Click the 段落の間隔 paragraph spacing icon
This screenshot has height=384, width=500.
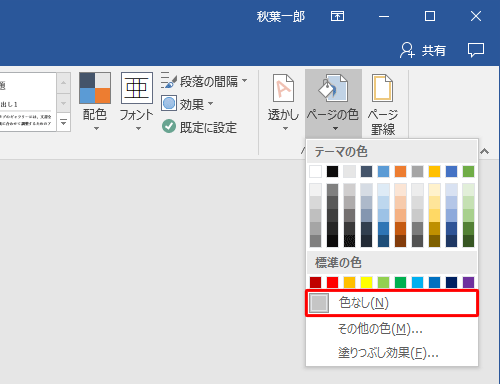[169, 80]
